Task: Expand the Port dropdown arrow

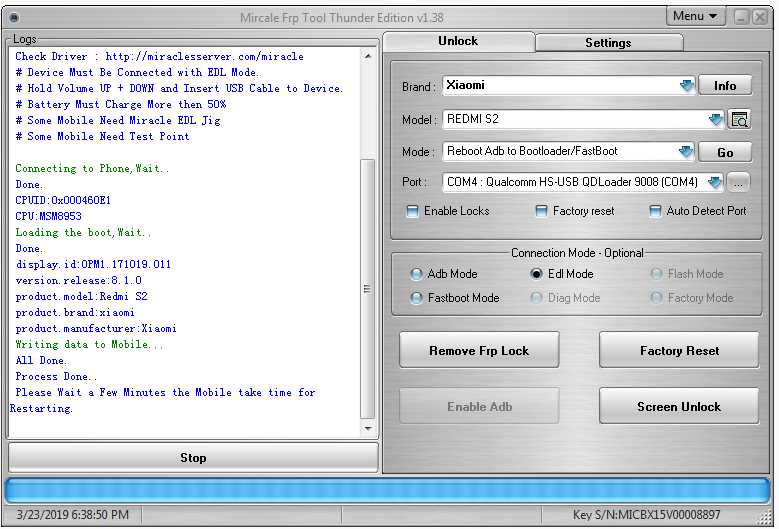Action: pyautogui.click(x=714, y=182)
